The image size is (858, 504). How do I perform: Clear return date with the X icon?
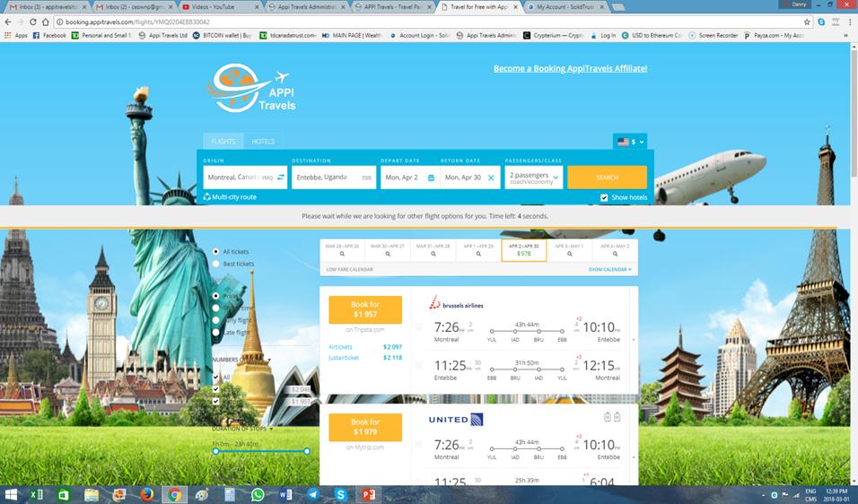491,178
